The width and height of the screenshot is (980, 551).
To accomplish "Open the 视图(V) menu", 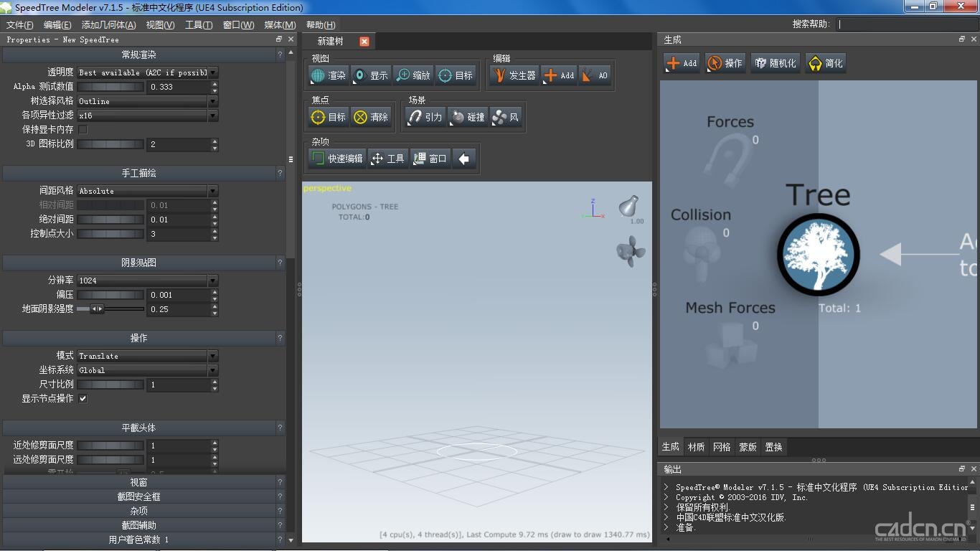I will pyautogui.click(x=160, y=25).
